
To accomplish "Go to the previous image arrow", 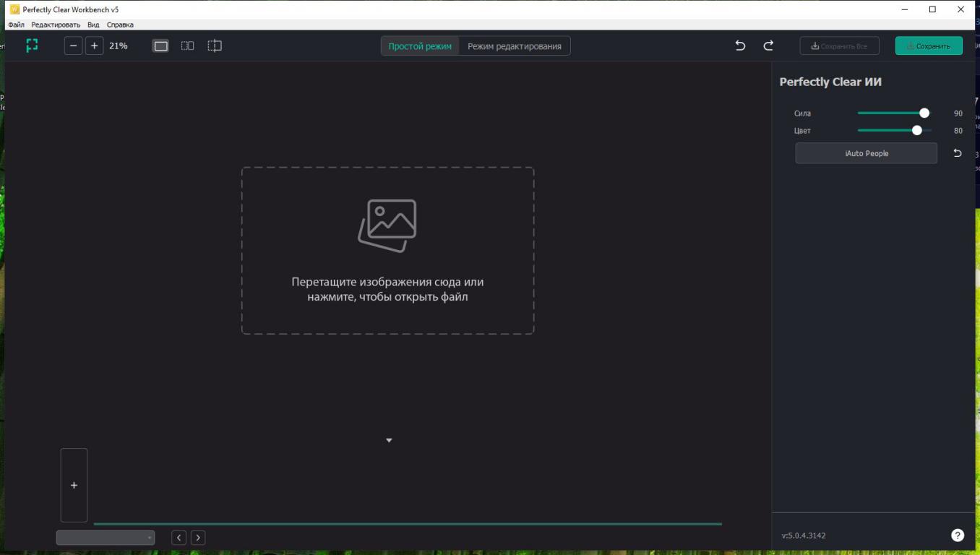I will [x=179, y=538].
